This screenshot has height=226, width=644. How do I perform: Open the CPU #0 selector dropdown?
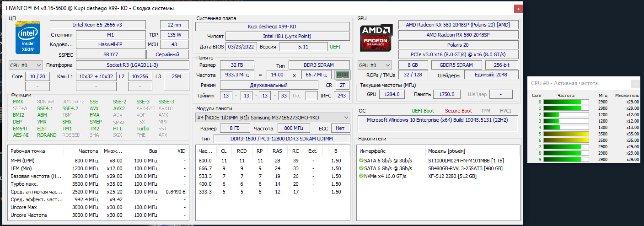coord(26,65)
